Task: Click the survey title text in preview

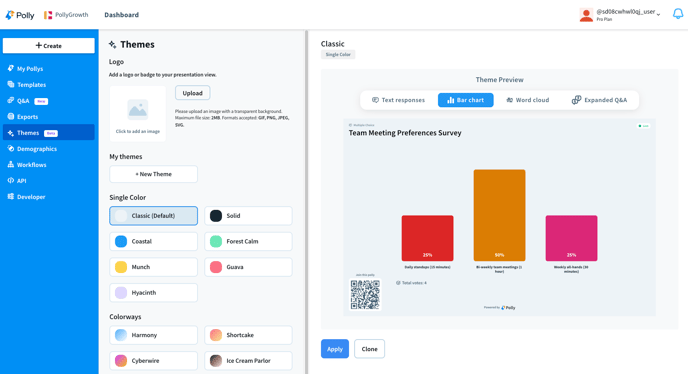Action: [x=405, y=133]
